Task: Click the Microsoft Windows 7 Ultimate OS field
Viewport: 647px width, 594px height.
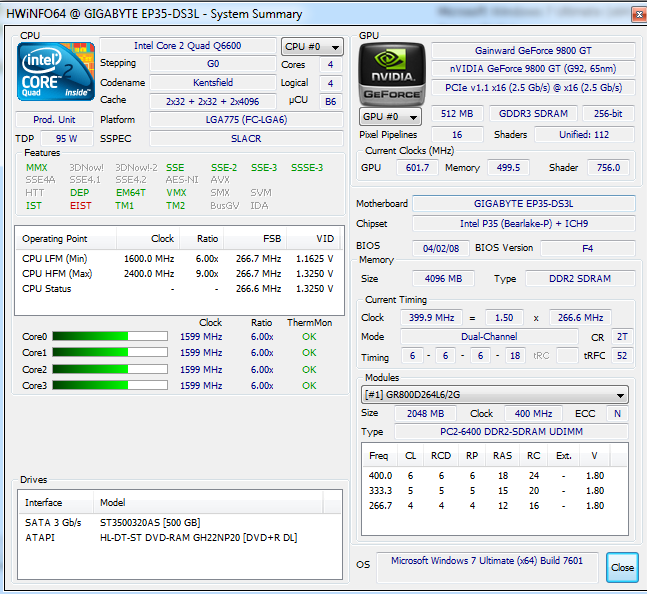Action: tap(487, 567)
